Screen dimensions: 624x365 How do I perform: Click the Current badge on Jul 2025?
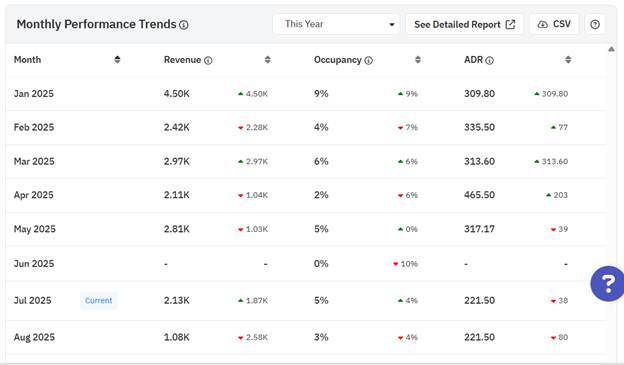coord(99,301)
